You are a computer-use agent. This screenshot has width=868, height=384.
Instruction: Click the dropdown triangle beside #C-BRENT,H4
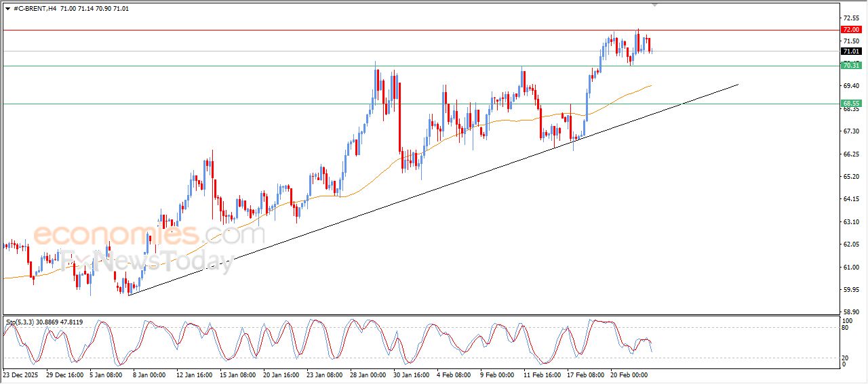point(7,8)
